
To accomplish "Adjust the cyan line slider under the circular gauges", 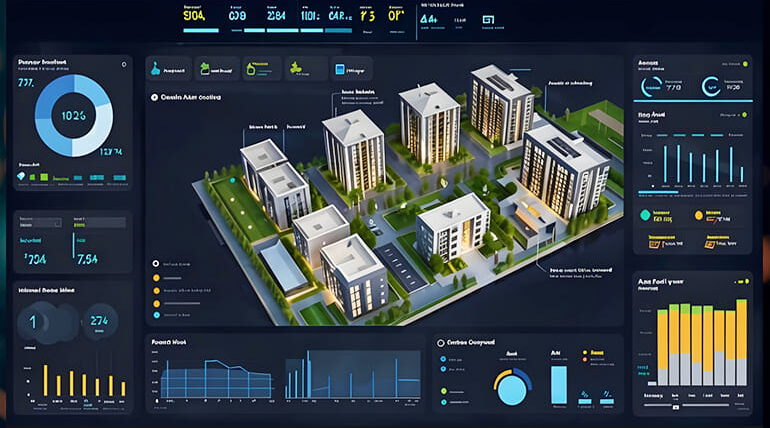I will [692, 101].
